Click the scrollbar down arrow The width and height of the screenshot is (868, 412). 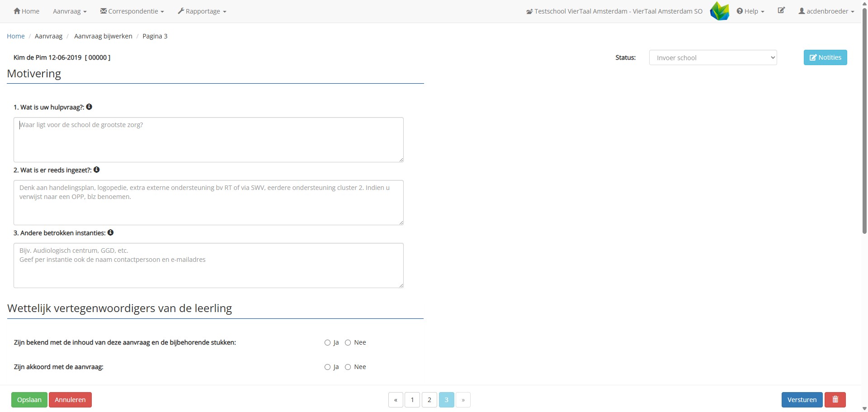pyautogui.click(x=864, y=408)
